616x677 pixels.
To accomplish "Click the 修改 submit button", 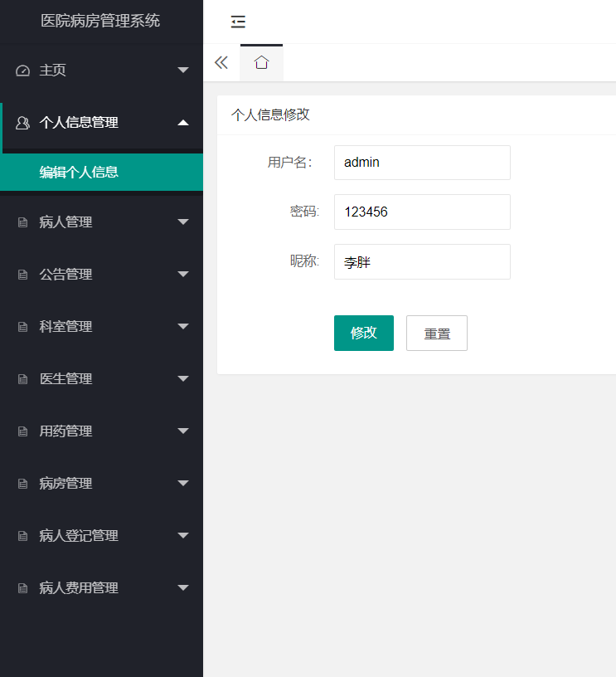I will click(364, 333).
